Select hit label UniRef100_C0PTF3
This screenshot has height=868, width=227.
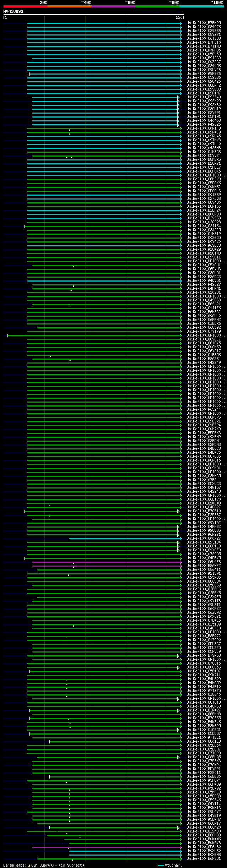tap(204, 129)
